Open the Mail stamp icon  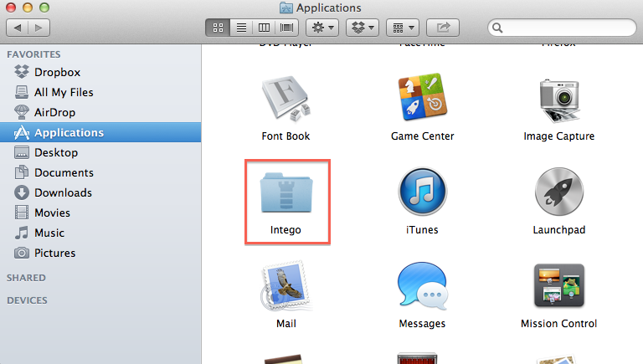pyautogui.click(x=285, y=285)
